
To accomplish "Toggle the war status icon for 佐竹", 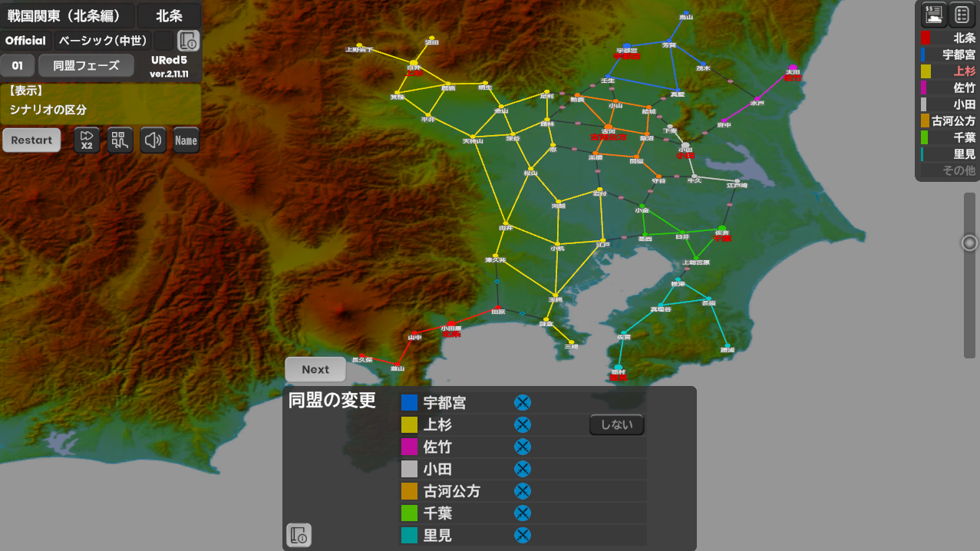I will (x=522, y=447).
